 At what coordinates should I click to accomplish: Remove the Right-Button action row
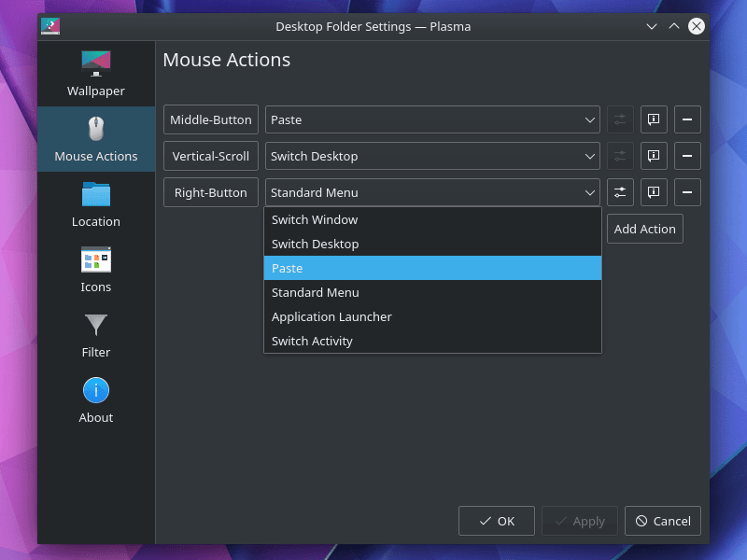687,192
